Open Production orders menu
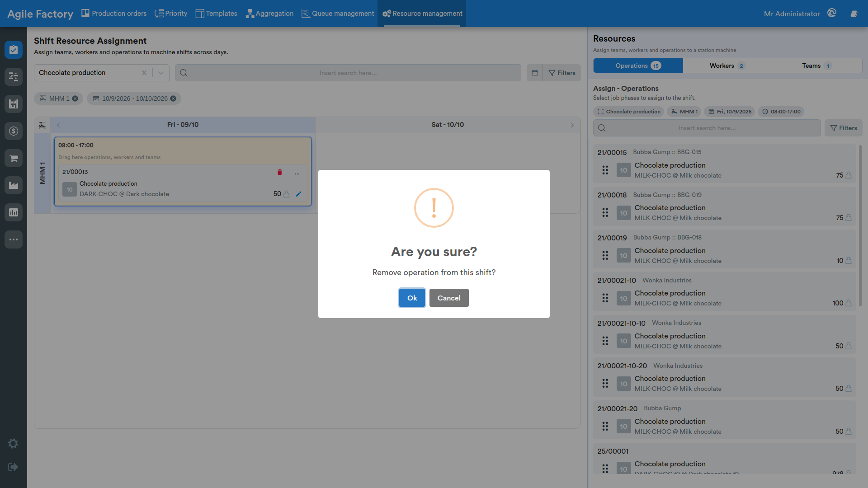868x488 pixels. 114,14
